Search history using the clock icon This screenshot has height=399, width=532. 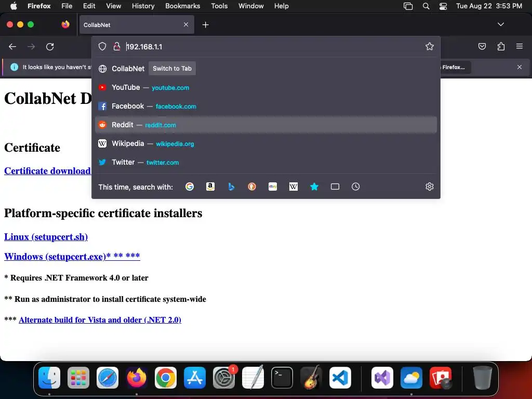point(355,187)
